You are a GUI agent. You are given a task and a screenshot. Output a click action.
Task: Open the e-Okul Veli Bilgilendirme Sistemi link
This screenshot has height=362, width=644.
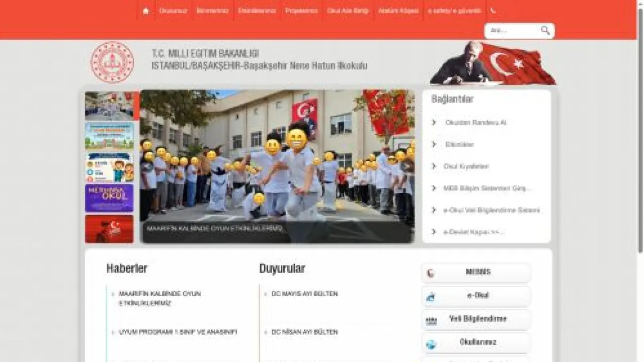coord(492,210)
